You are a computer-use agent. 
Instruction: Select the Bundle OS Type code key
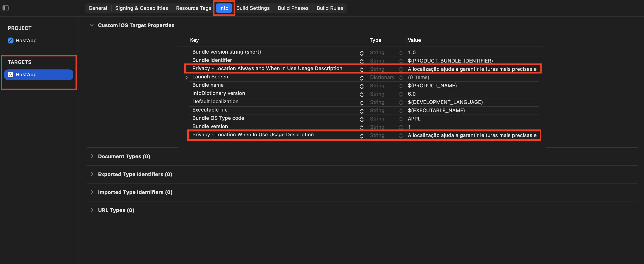coord(218,118)
